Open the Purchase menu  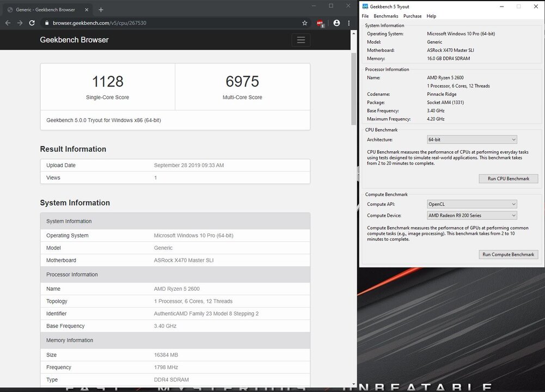(412, 16)
